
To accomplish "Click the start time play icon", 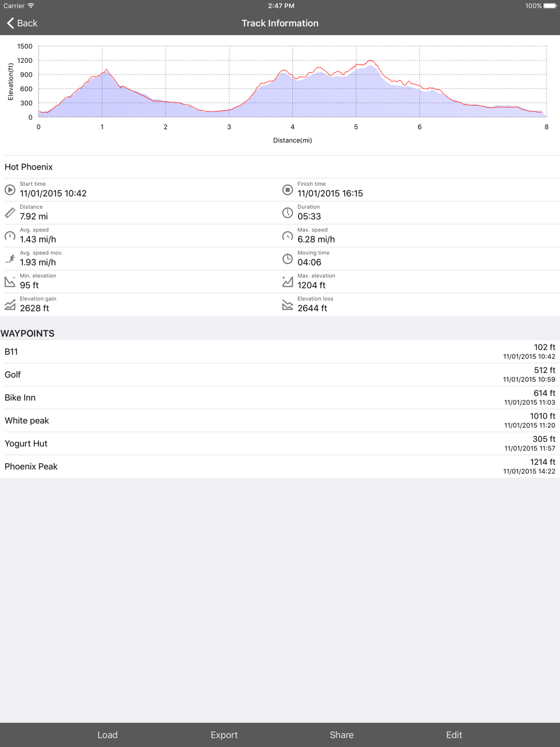I will 10,190.
